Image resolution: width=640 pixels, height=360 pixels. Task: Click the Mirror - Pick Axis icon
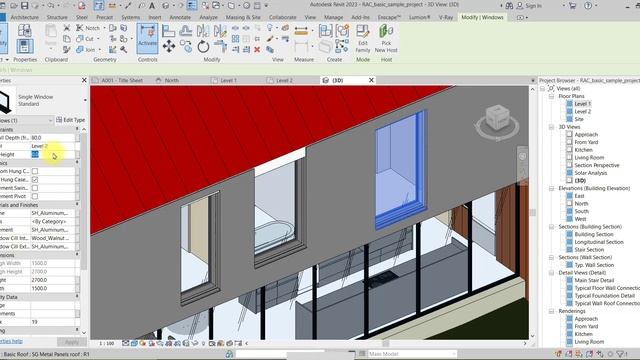coord(203,31)
